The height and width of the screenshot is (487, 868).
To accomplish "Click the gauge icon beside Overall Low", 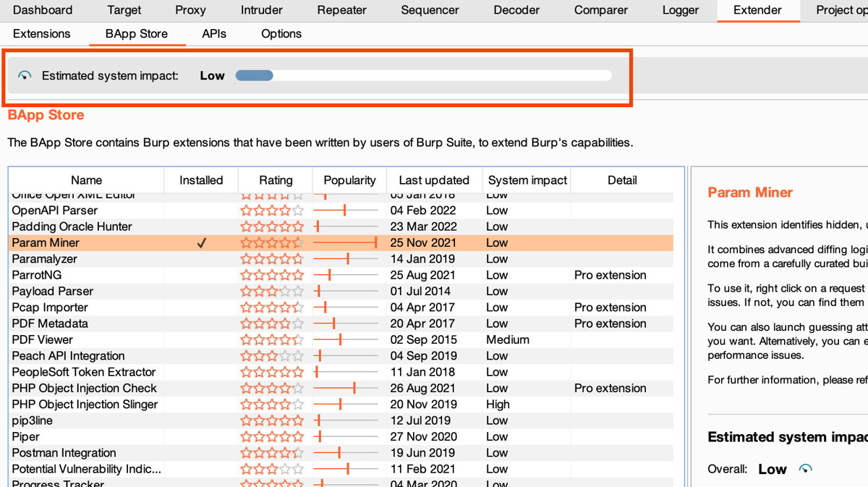I will [x=805, y=469].
